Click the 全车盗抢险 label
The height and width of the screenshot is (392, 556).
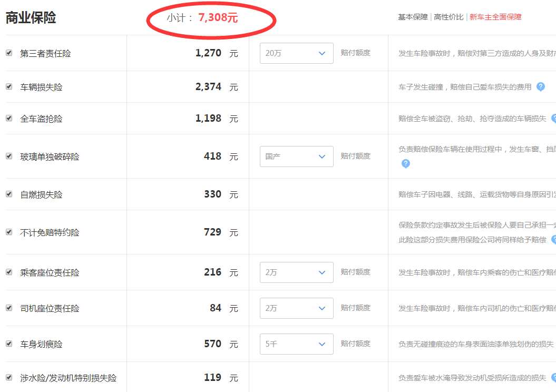click(x=41, y=119)
